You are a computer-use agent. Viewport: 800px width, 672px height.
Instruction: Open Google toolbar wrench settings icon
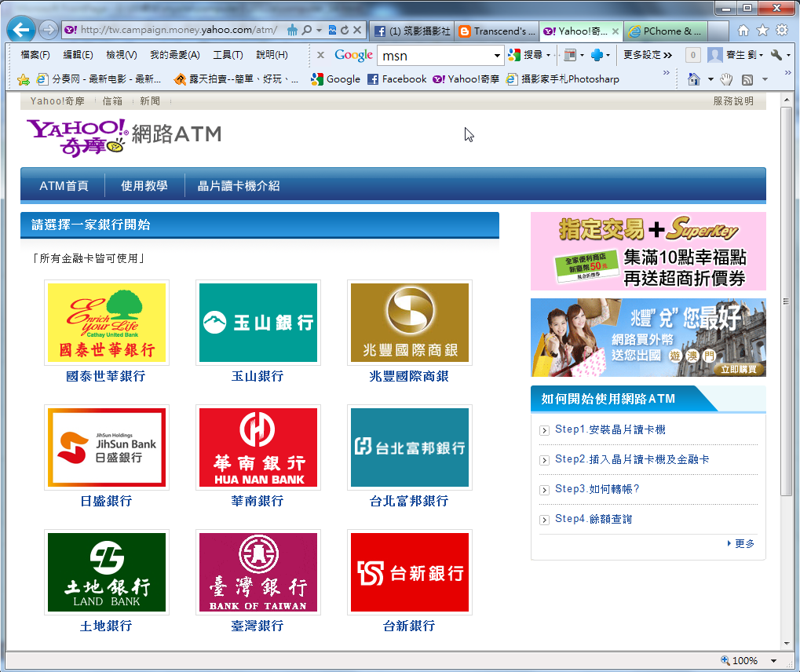pos(776,55)
